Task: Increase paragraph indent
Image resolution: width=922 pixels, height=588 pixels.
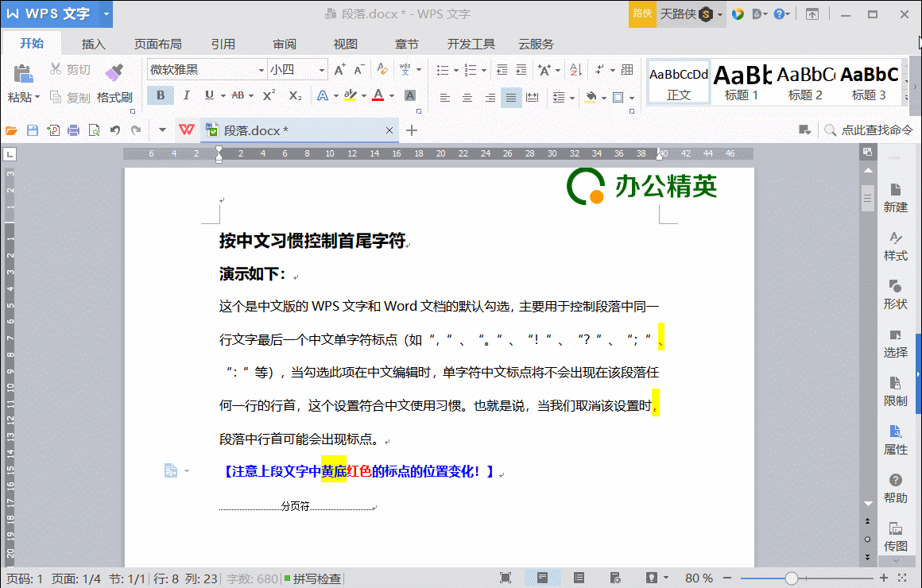Action: point(521,70)
